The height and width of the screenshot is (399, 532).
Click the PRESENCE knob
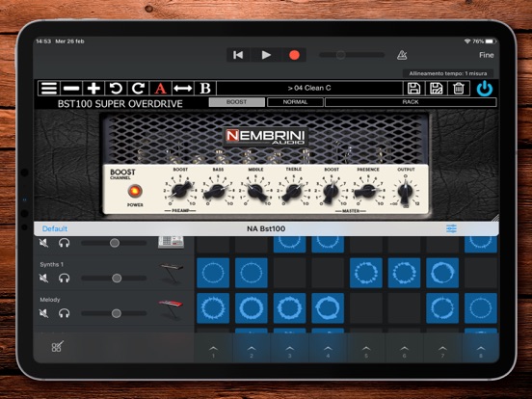coord(367,191)
